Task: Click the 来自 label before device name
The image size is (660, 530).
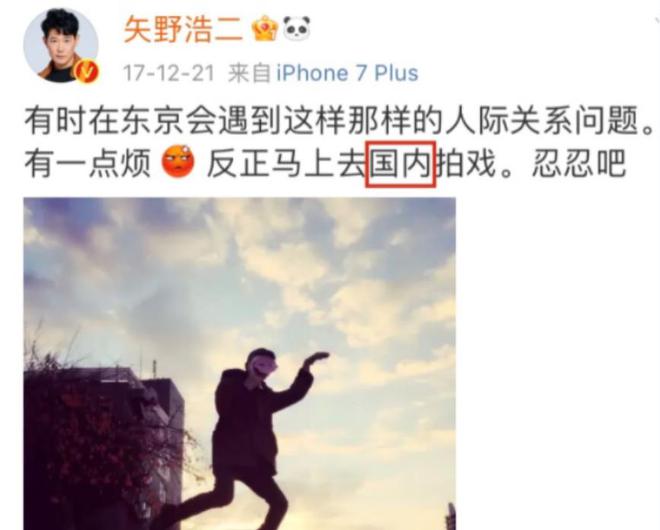Action: [249, 73]
